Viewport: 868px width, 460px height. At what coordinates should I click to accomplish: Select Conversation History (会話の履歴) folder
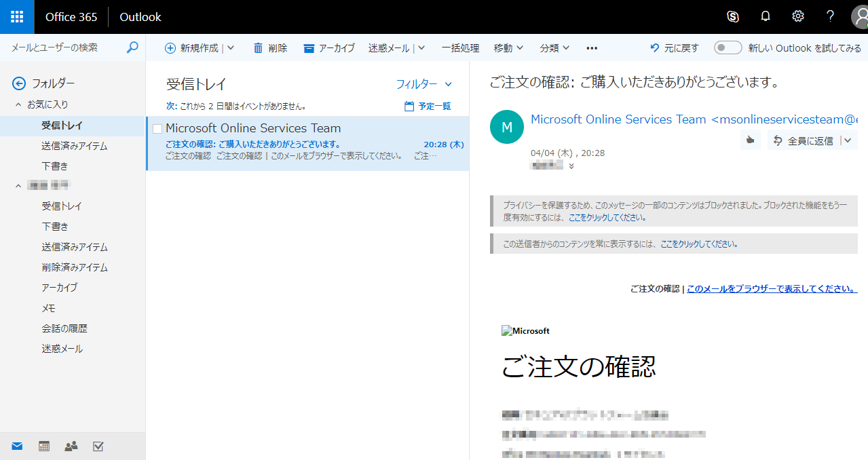(x=73, y=328)
